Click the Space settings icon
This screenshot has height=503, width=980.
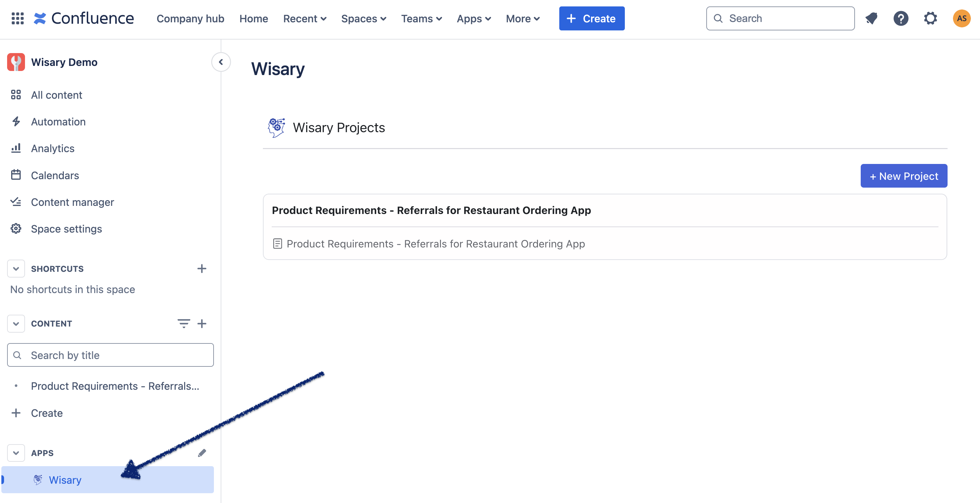point(16,229)
